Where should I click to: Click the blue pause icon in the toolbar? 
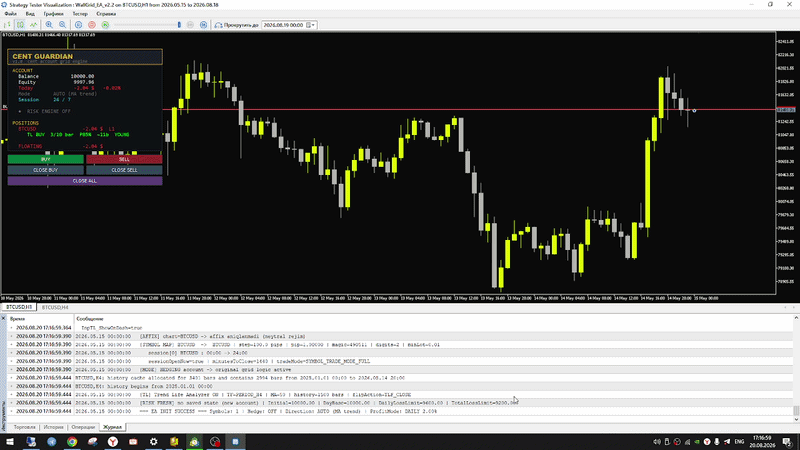click(79, 24)
